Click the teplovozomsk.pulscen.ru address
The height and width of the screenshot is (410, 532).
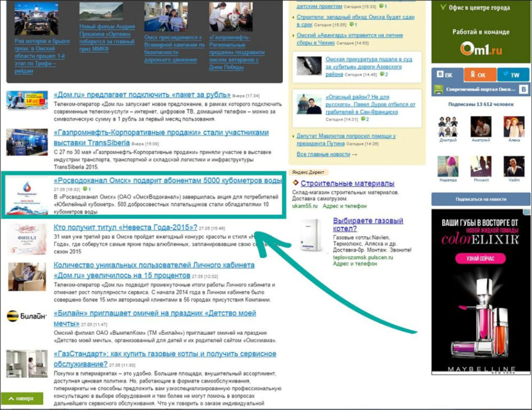(x=363, y=257)
